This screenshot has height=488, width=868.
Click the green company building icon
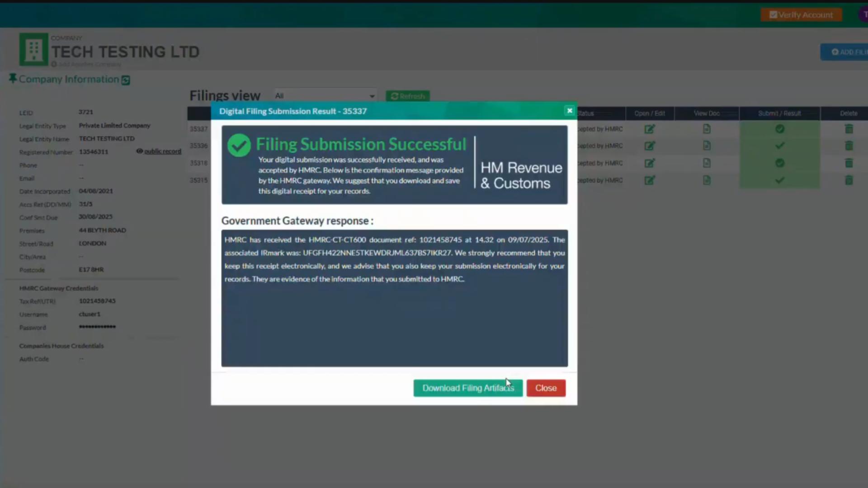33,49
